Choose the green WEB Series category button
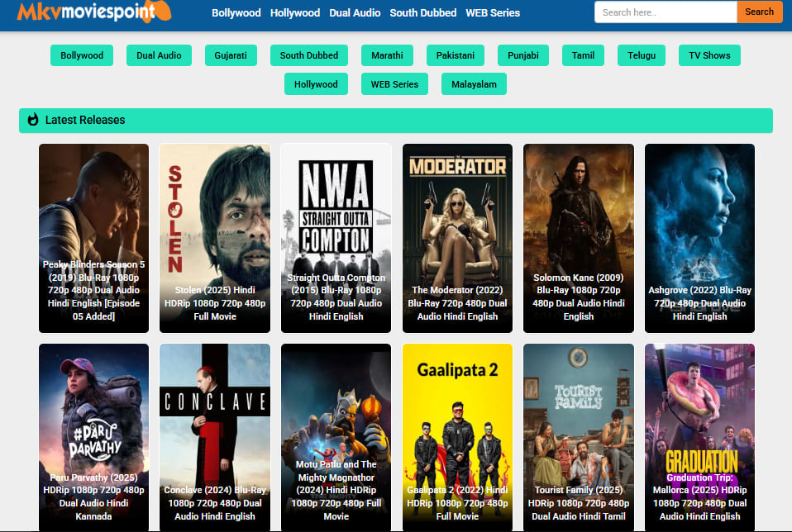The image size is (792, 532). click(x=394, y=84)
